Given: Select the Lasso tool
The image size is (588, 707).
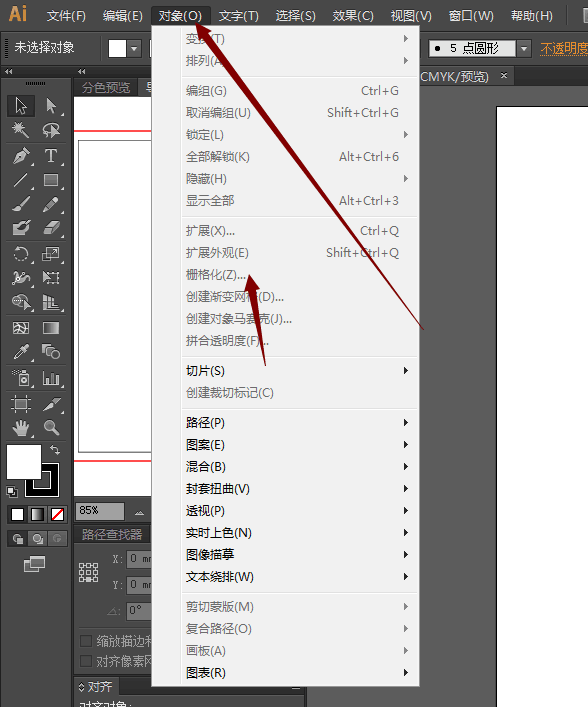Looking at the screenshot, I should [x=51, y=130].
